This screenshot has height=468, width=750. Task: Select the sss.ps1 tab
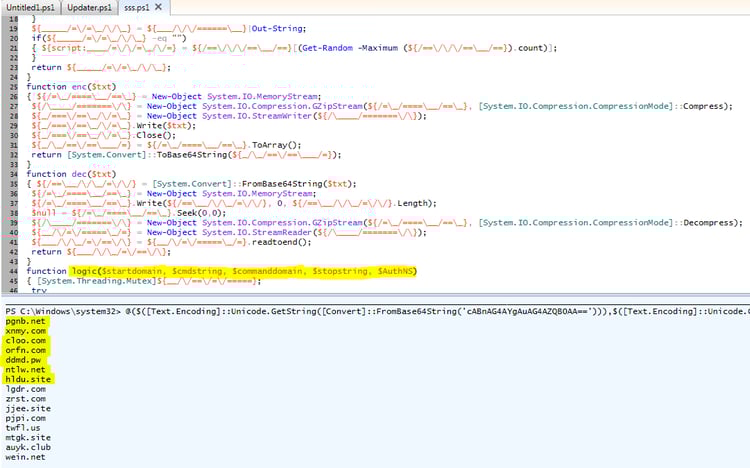click(137, 8)
